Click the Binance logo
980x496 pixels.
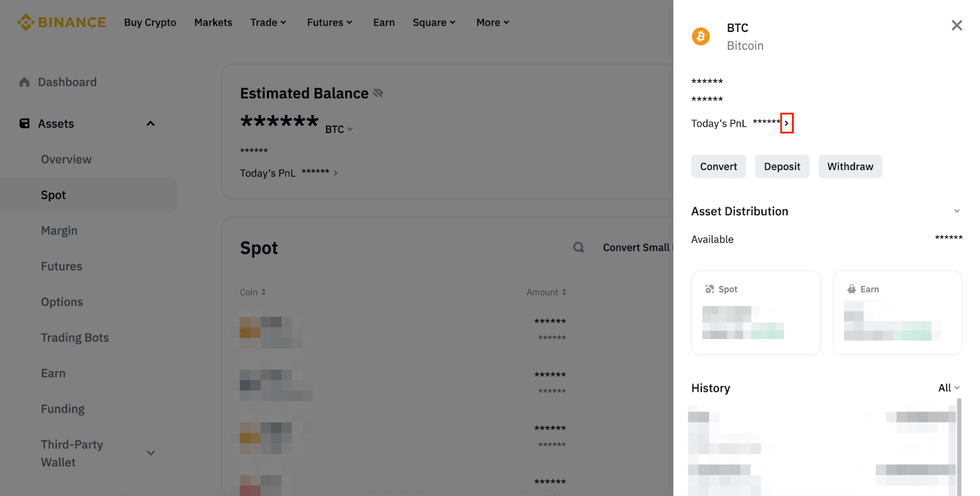click(61, 23)
